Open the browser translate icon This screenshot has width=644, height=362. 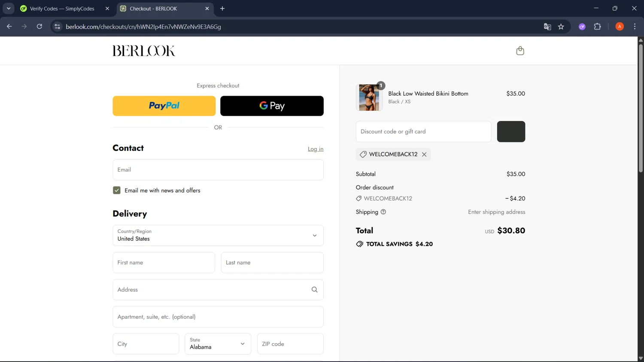(547, 27)
